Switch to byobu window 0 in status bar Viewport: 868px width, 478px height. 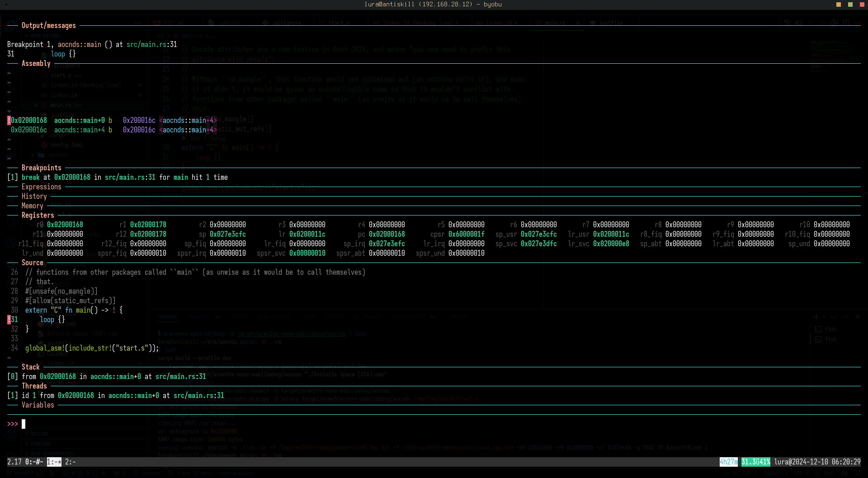point(34,462)
